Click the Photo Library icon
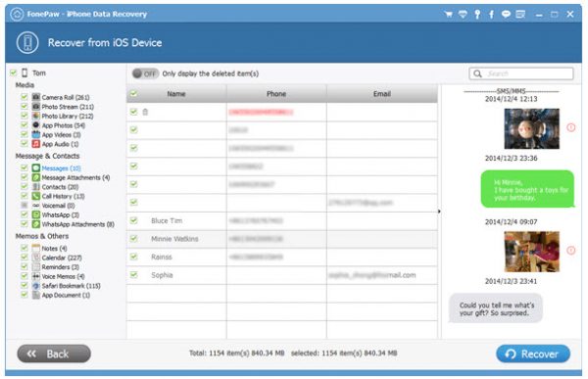This screenshot has width=588, height=379. pos(36,116)
